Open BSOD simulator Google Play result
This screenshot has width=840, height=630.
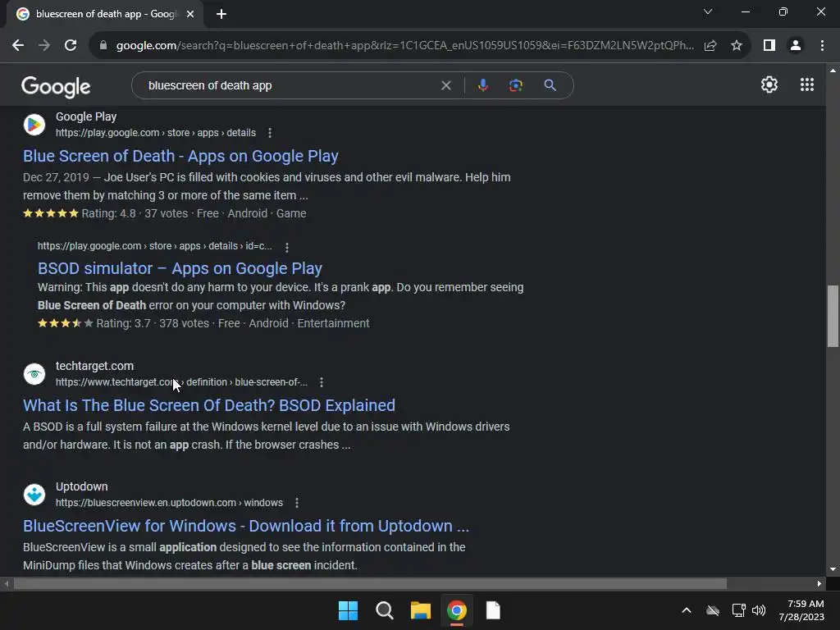[180, 268]
